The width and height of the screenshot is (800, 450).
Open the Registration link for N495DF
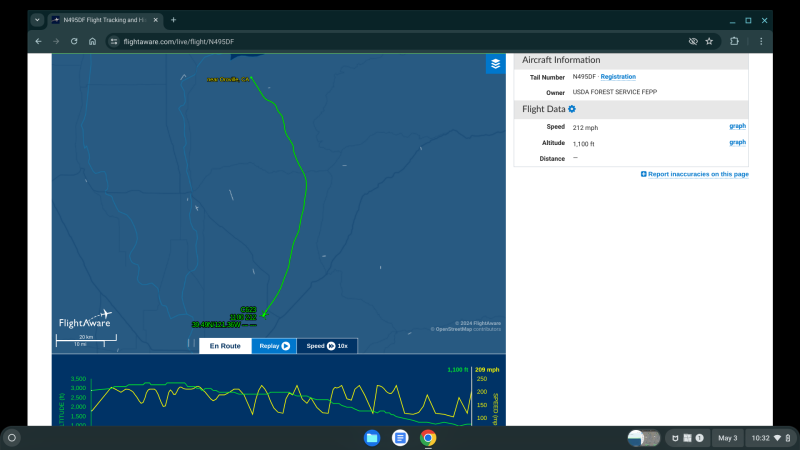[618, 77]
